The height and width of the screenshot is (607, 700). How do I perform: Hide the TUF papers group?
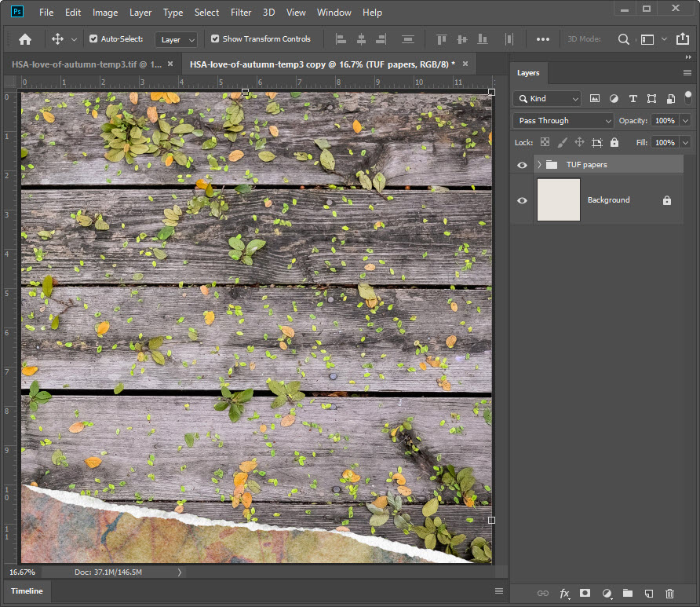click(x=523, y=165)
